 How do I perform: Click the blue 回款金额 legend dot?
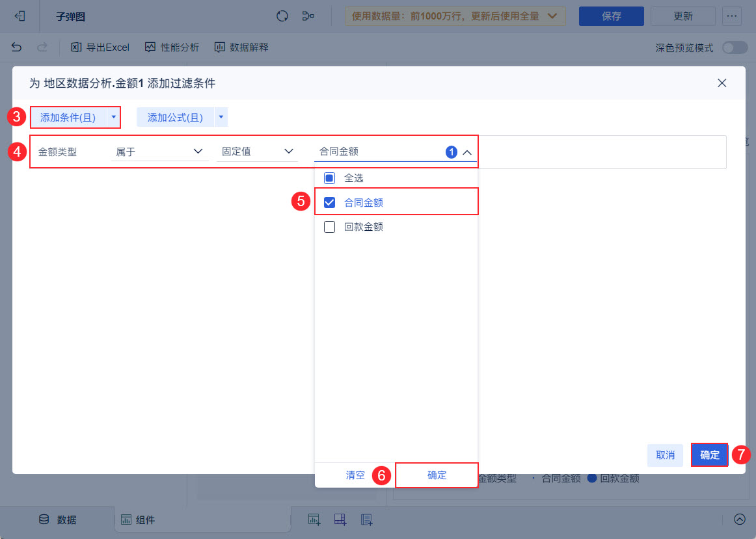coord(592,479)
